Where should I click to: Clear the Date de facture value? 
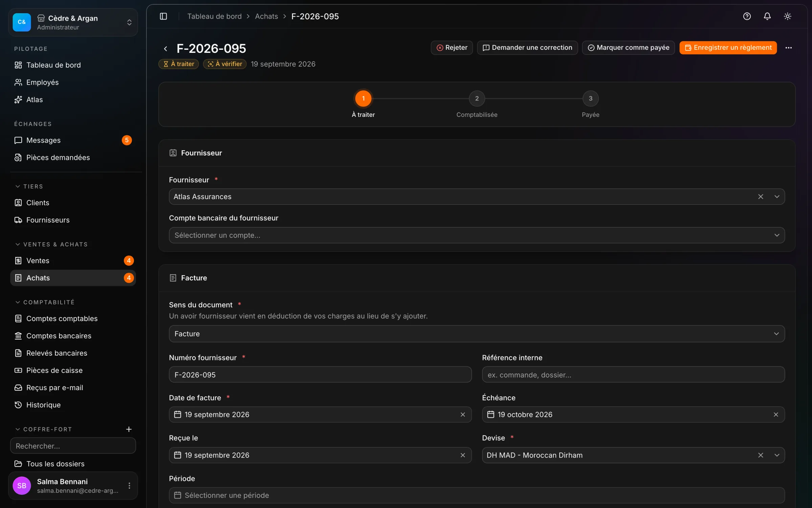pos(463,415)
